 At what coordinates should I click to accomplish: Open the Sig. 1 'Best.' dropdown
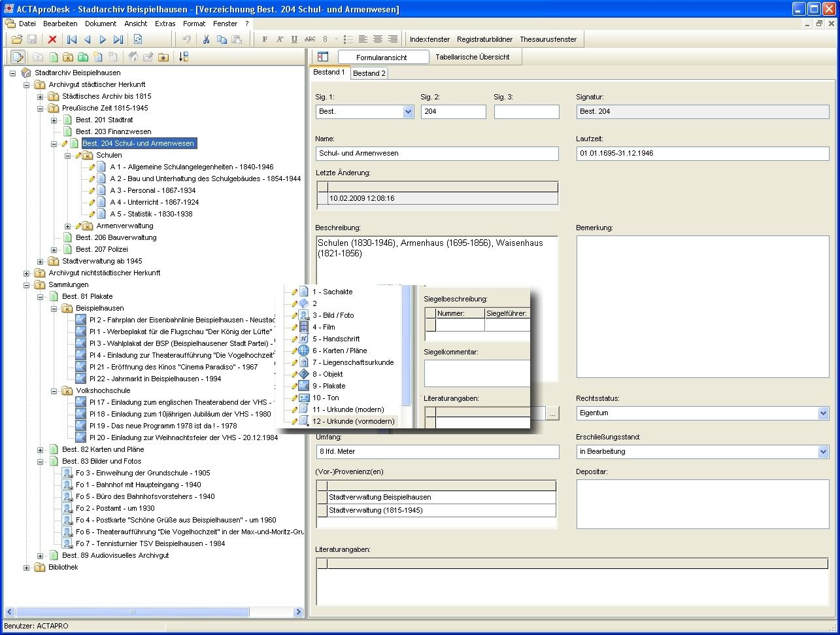(x=409, y=112)
